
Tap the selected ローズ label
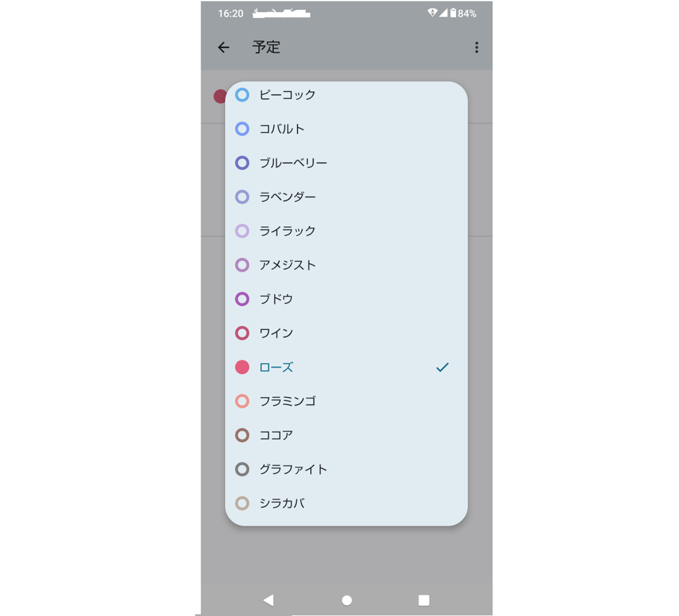tap(276, 367)
